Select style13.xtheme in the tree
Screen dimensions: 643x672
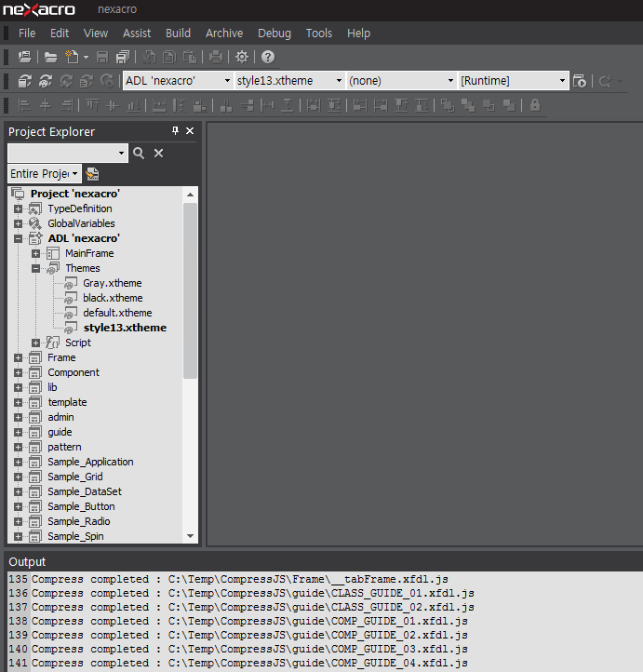pyautogui.click(x=125, y=328)
